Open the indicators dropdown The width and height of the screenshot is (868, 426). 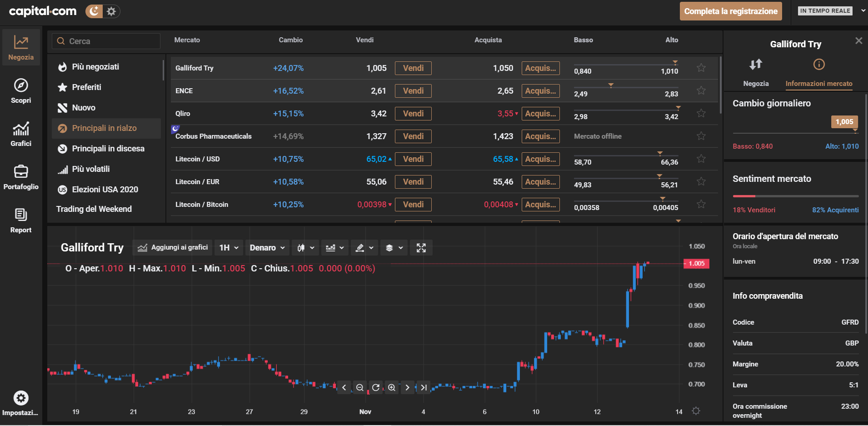[x=335, y=248]
